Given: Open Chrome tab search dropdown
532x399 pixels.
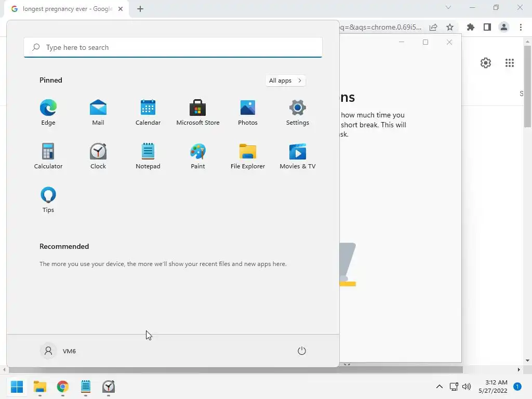Looking at the screenshot, I should coord(448,7).
